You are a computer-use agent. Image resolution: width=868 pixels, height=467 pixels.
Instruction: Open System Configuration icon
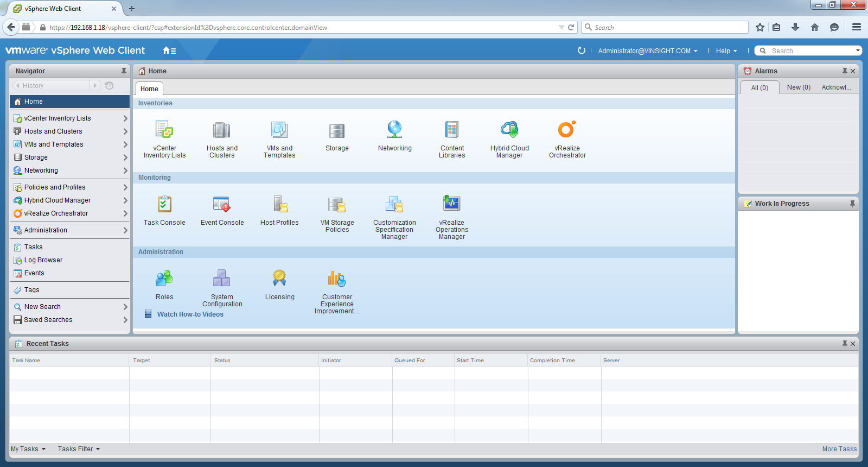(222, 278)
